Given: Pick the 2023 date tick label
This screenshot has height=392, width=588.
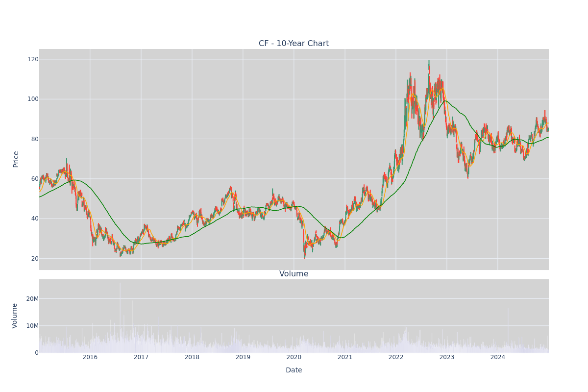Looking at the screenshot, I should click(x=447, y=357).
